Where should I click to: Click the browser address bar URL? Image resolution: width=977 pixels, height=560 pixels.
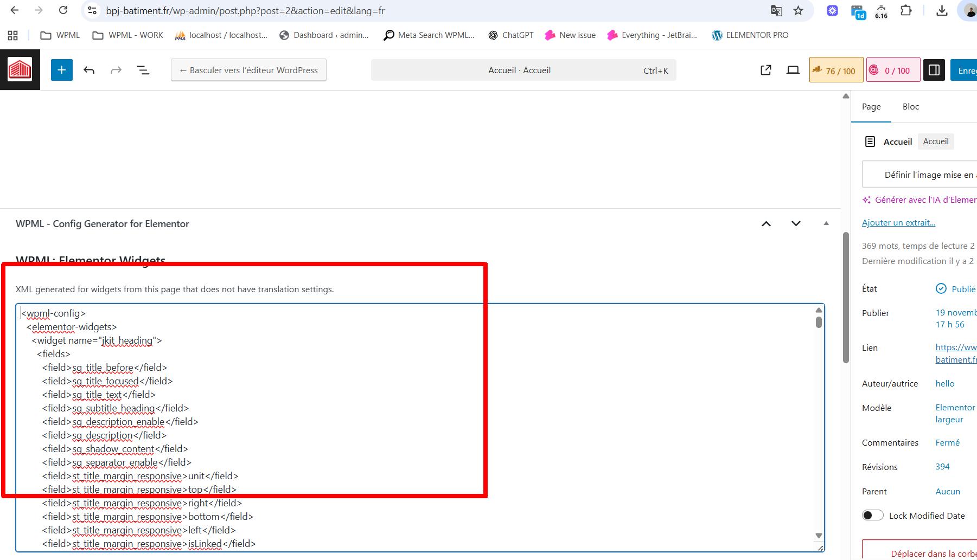coord(245,10)
